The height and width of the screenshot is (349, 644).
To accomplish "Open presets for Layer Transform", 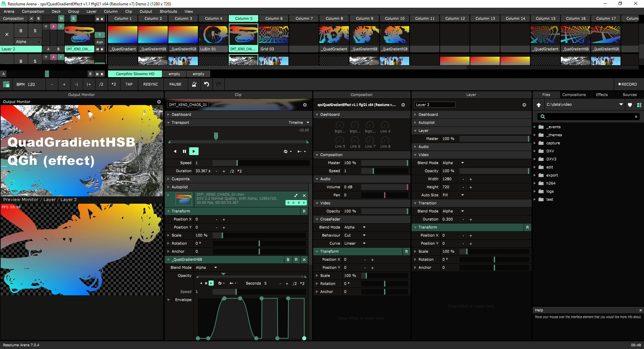I will click(528, 227).
